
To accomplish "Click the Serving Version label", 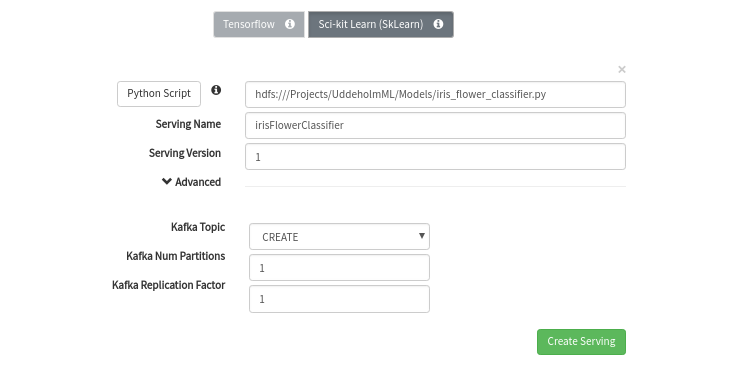I will tap(185, 154).
